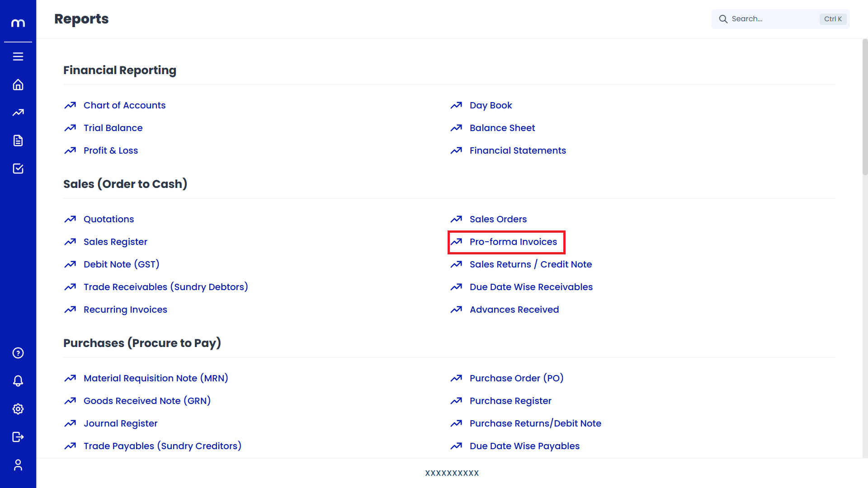This screenshot has height=488, width=868.
Task: Open Trade Receivables (Sundry Debtors) report
Action: click(165, 287)
